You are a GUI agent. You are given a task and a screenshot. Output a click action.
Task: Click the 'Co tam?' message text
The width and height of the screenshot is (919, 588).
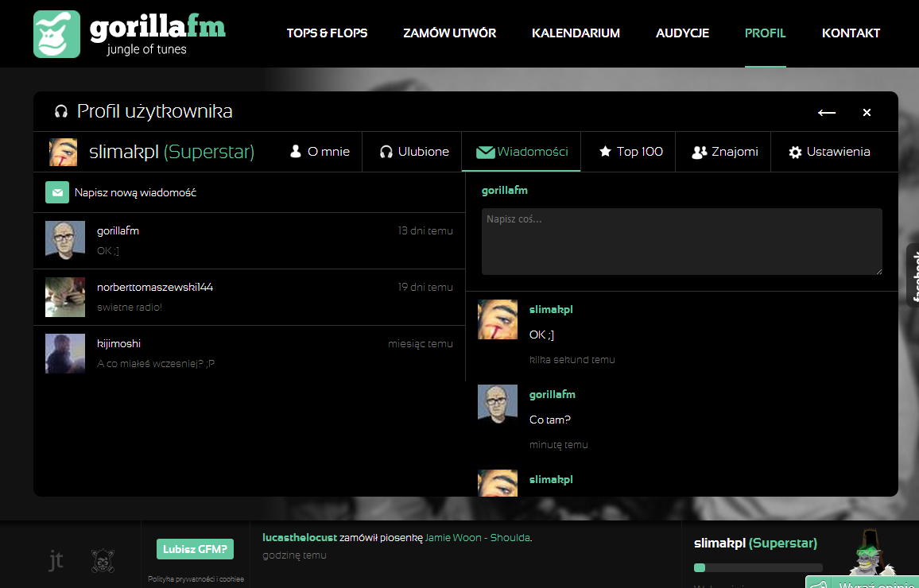pyautogui.click(x=550, y=420)
